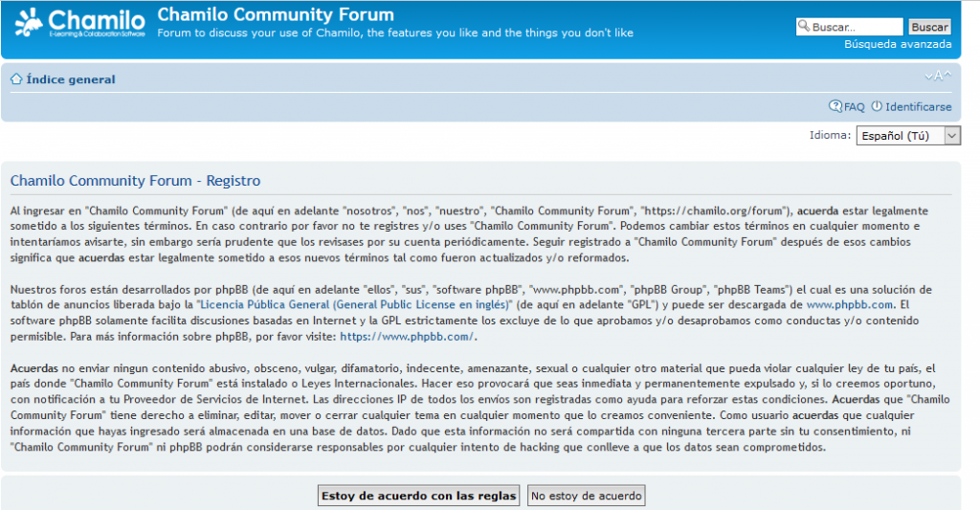This screenshot has height=510, width=980.
Task: Click the power icon next to Identificarse
Action: pos(877,106)
